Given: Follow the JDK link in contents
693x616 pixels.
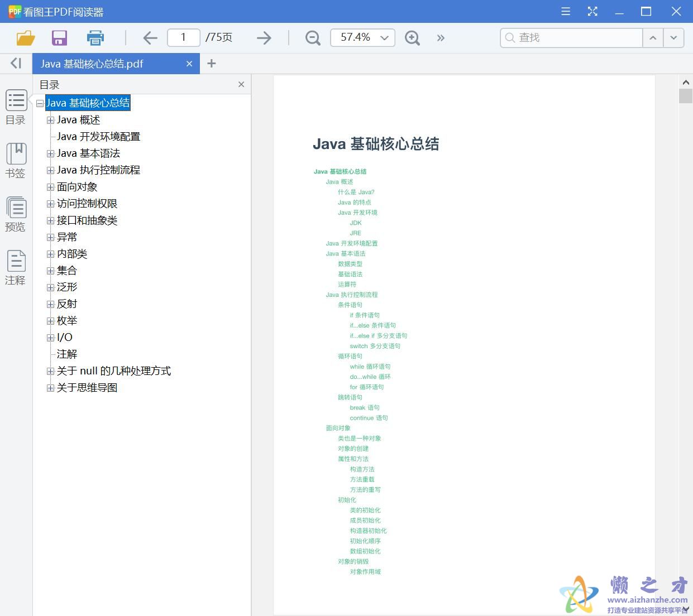Looking at the screenshot, I should pyautogui.click(x=356, y=223).
